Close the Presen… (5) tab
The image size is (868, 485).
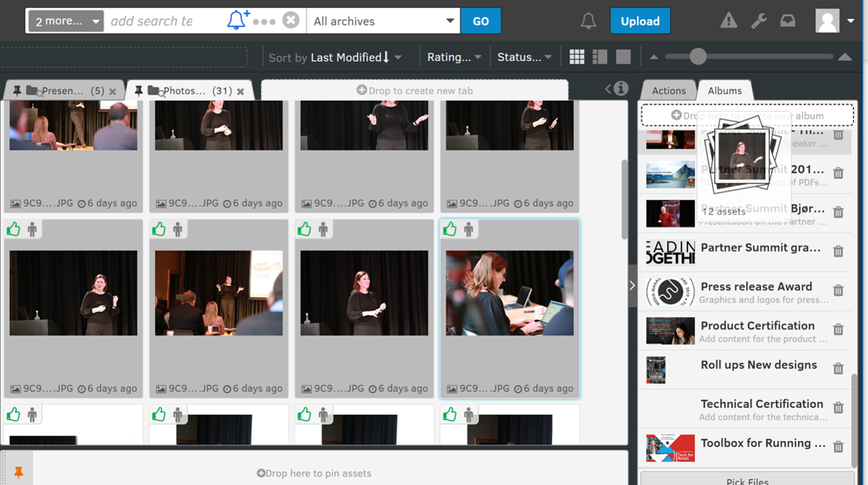113,91
